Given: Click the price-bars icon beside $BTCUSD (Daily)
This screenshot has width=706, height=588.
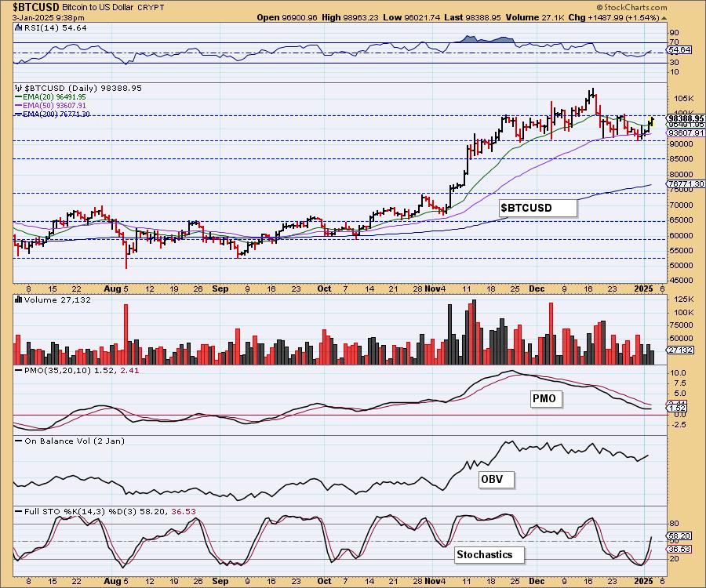Looking at the screenshot, I should (x=19, y=88).
